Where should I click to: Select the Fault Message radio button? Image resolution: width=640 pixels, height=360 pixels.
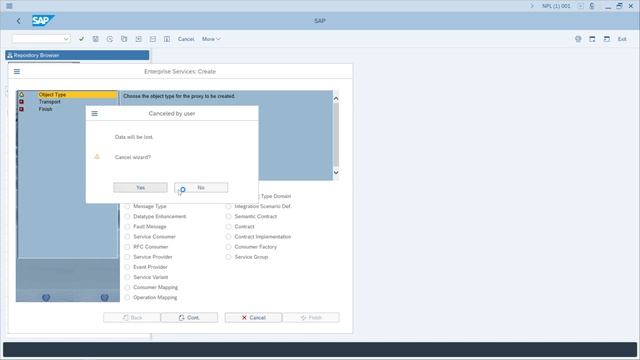[127, 227]
